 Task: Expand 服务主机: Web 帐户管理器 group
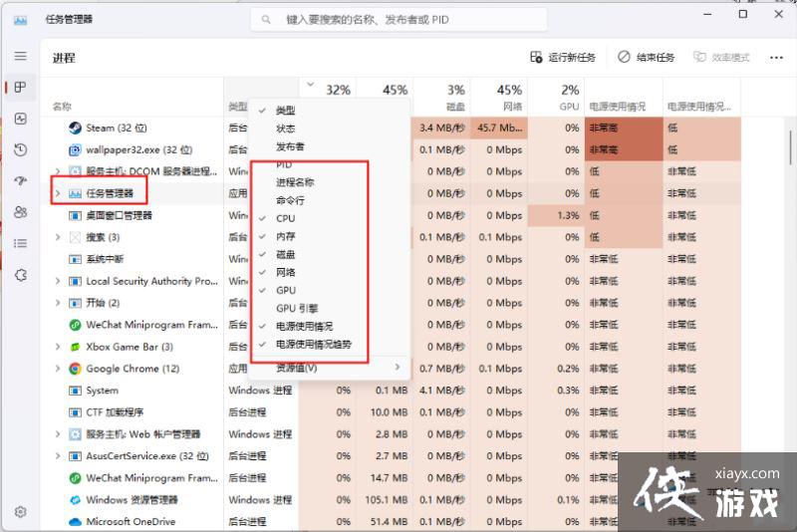[x=58, y=434]
